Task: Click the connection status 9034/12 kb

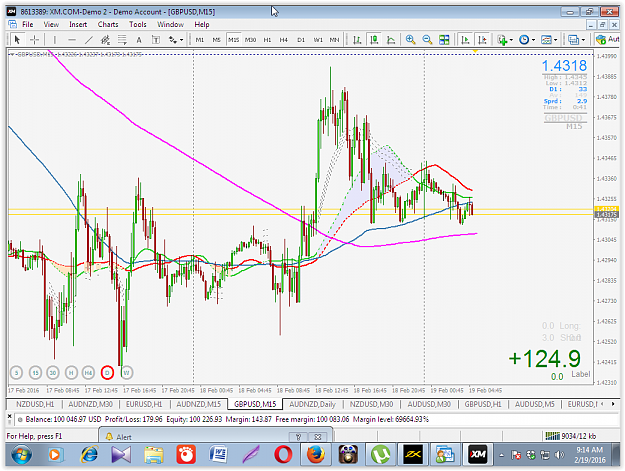Action: coord(571,436)
